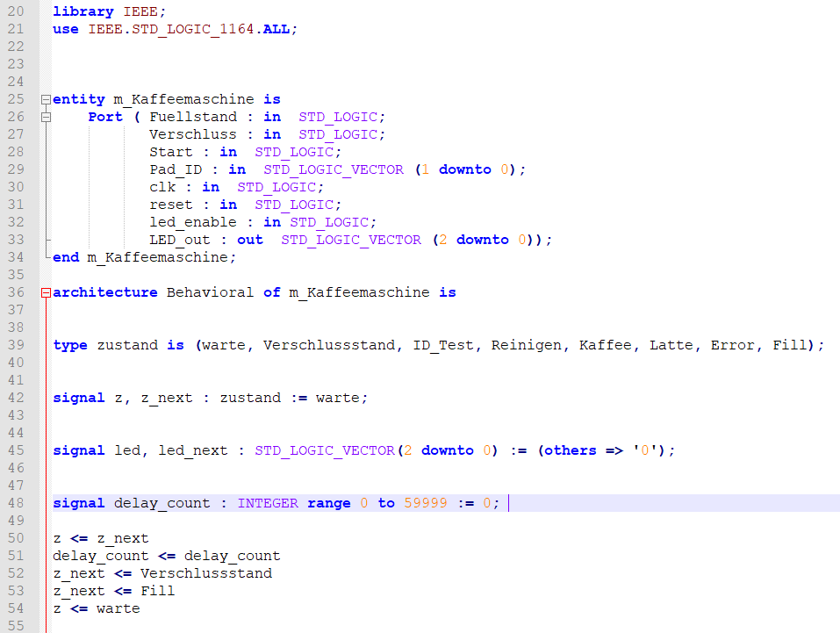Click the 'Pad_ID' port name
Screen dimensions: 840x633
[176, 170]
